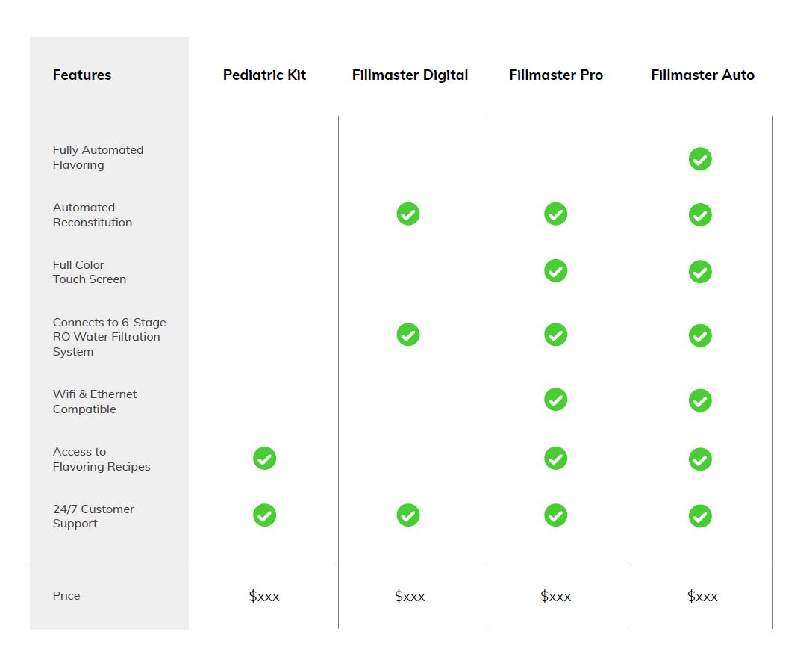Select the Fillmaster Pro column header

pos(556,75)
